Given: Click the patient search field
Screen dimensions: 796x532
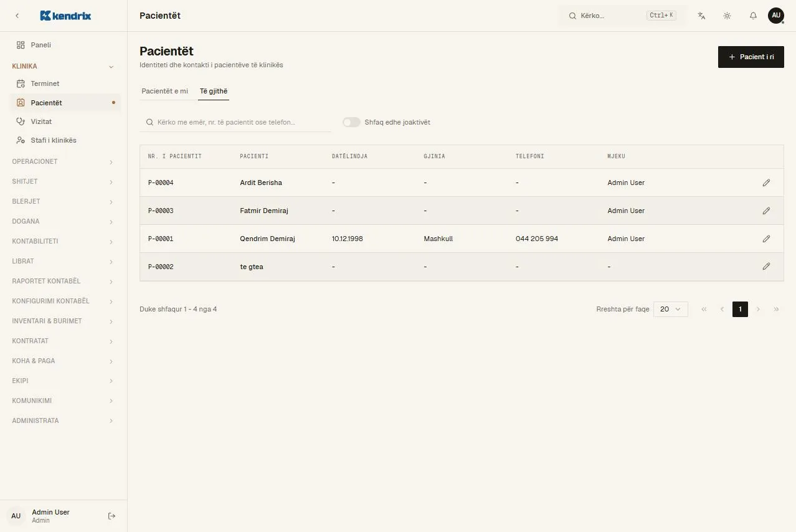Looking at the screenshot, I should [235, 122].
